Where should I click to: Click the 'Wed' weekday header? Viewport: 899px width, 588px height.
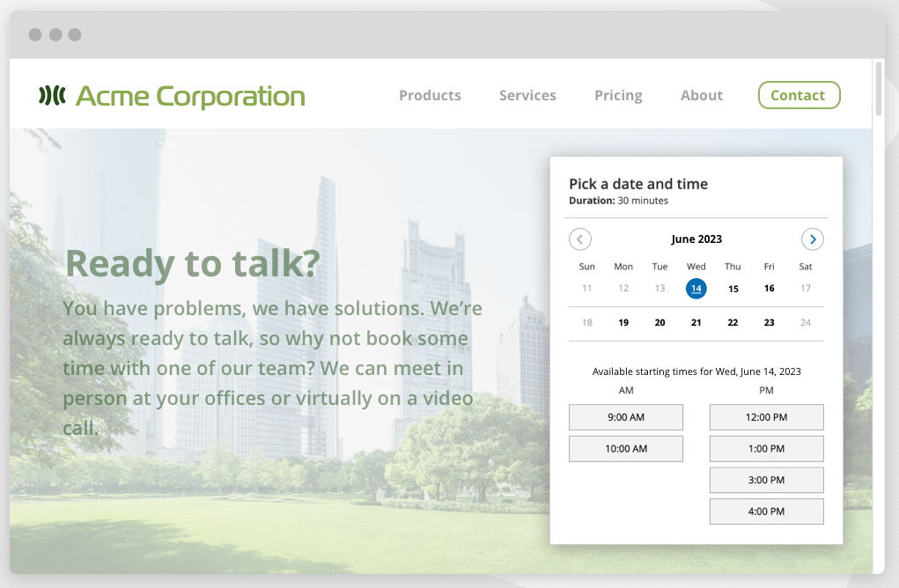[696, 267]
